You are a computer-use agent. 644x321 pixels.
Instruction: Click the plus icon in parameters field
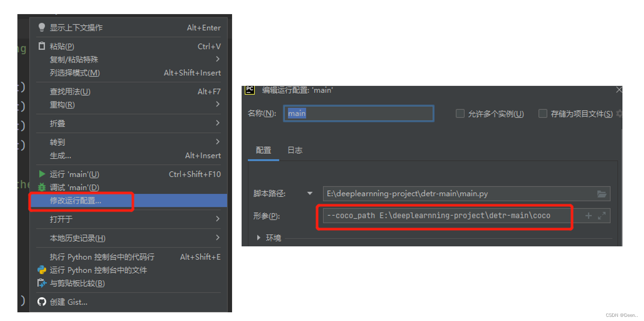click(x=588, y=216)
